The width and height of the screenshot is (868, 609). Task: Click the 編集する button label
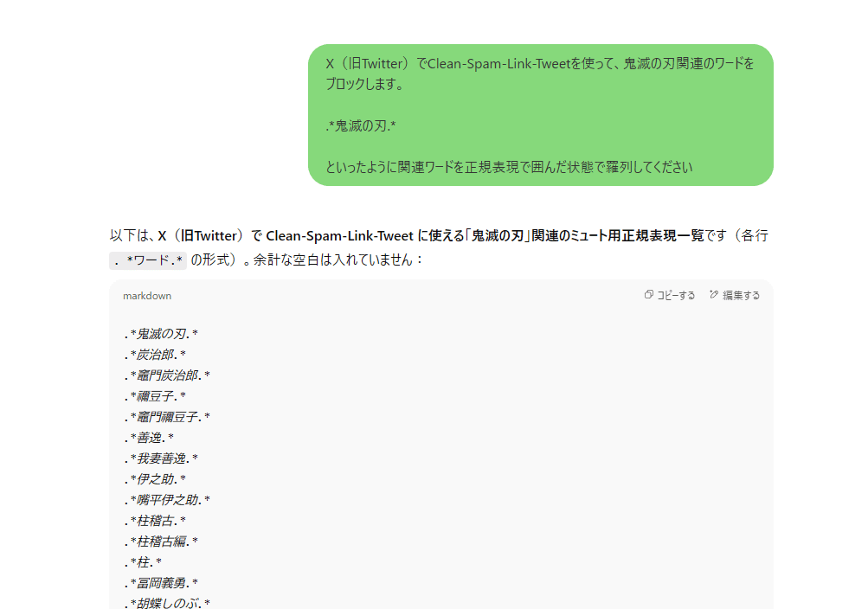[742, 295]
